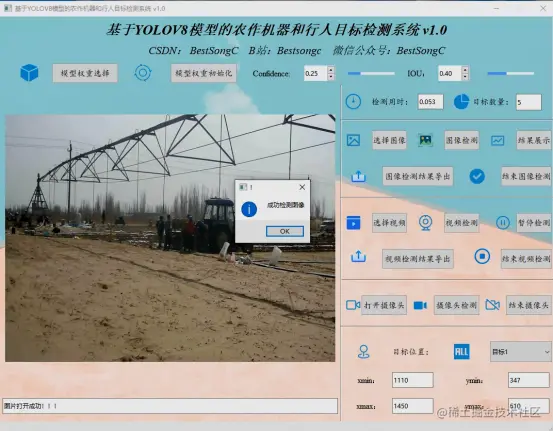This screenshot has height=432, width=554.
Task: Click 图像检测 button
Action: point(461,140)
